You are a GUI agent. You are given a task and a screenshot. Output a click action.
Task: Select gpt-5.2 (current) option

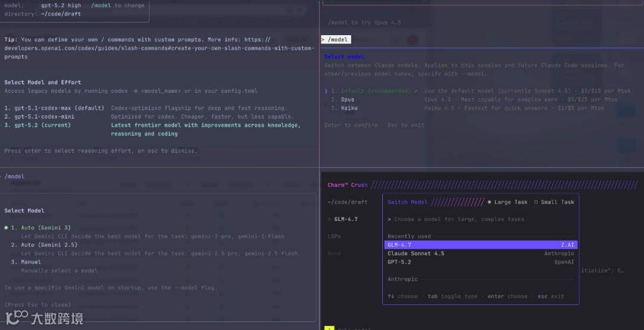coord(38,125)
